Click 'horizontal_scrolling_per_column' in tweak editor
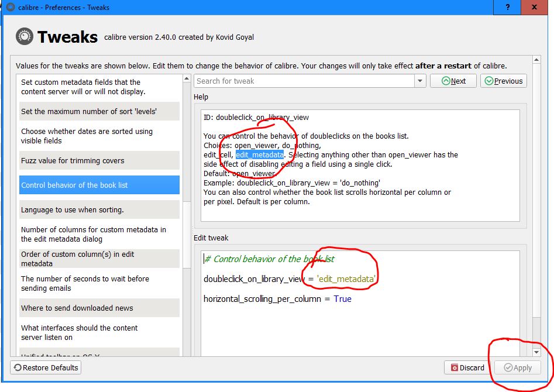The image size is (554, 392). (x=262, y=299)
